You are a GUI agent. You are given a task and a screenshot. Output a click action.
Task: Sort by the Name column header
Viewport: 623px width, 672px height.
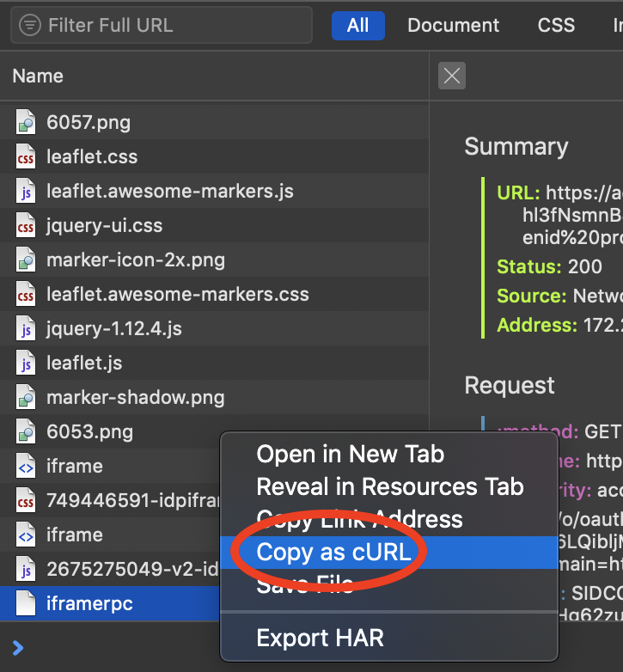point(39,76)
